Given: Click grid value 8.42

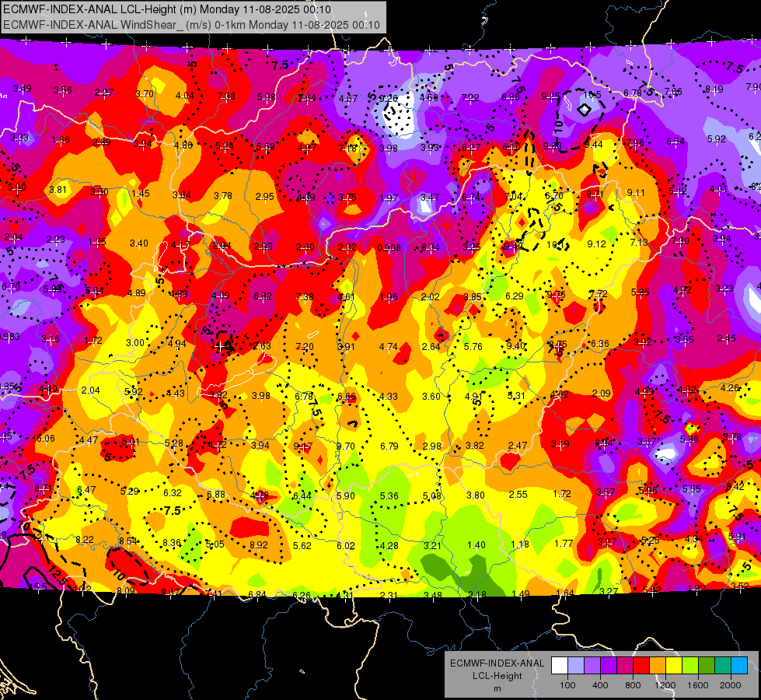Looking at the screenshot, I should 735,487.
